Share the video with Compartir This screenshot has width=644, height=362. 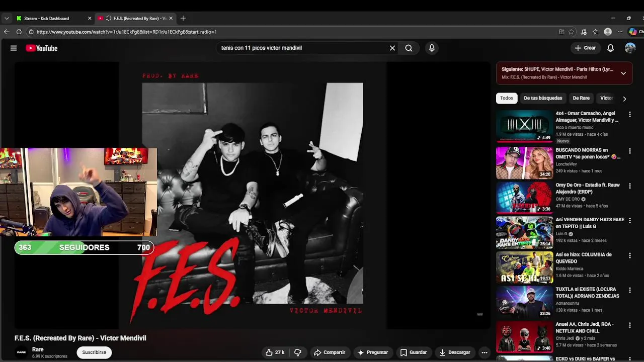click(x=330, y=352)
